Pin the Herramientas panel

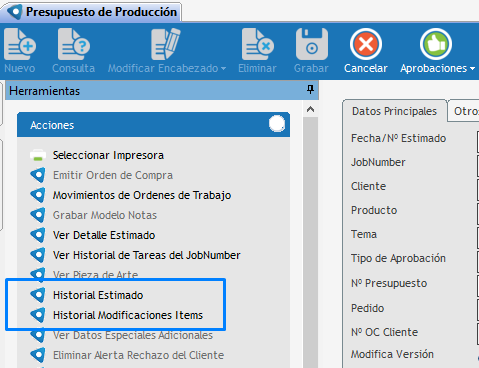tap(310, 89)
